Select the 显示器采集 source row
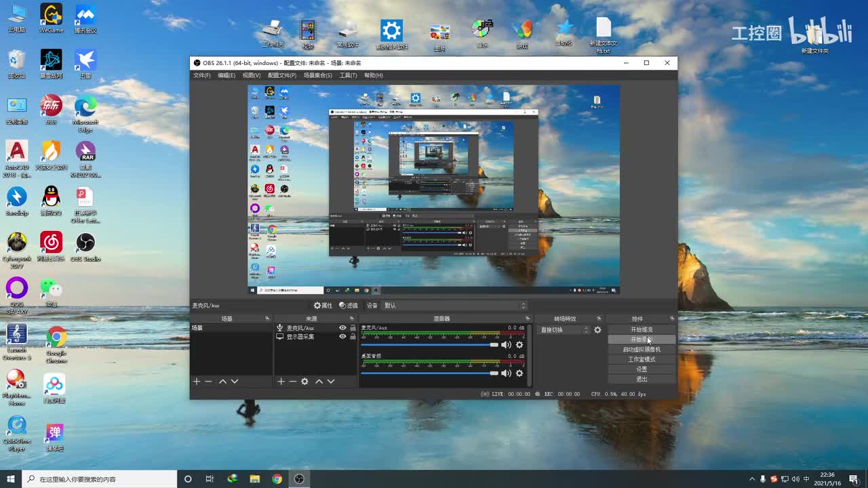 (315, 337)
